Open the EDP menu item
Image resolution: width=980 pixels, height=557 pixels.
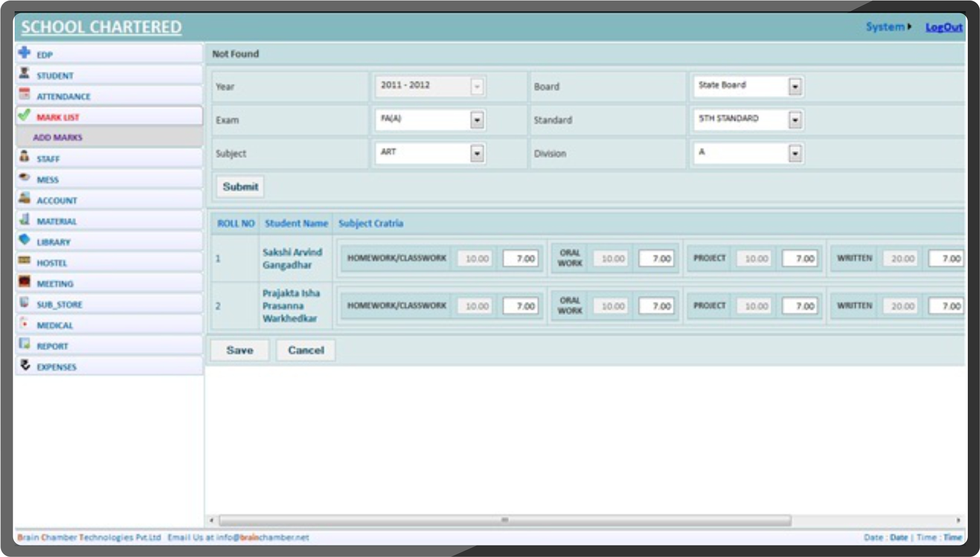109,54
